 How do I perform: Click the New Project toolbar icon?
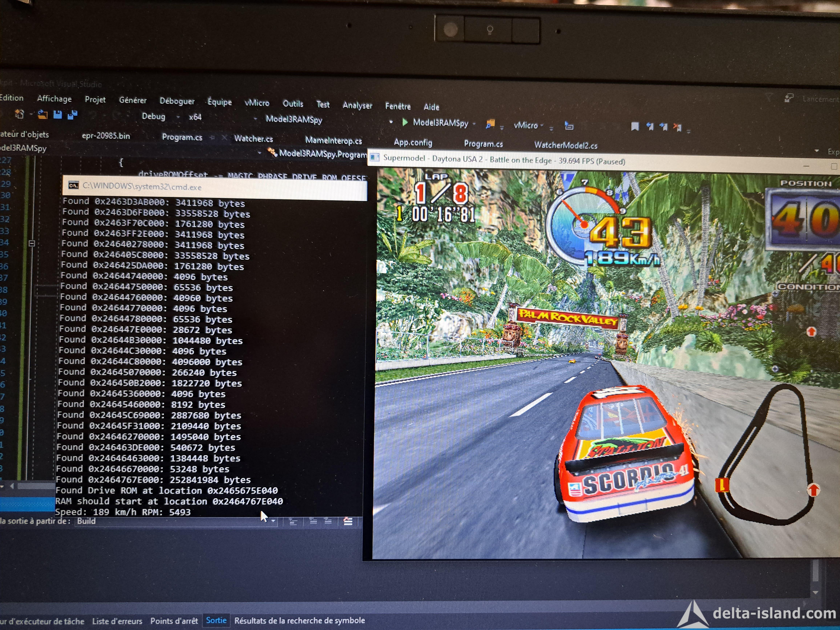[19, 114]
